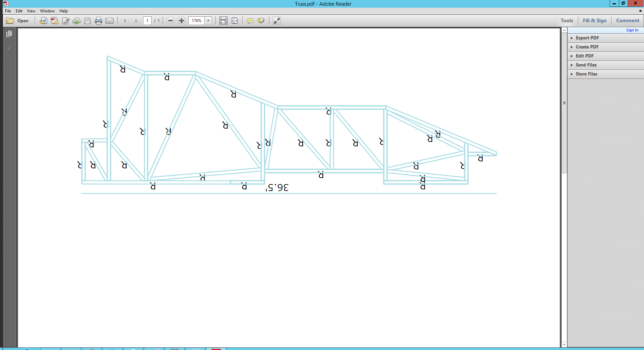Viewport: 644px width, 350px height.
Task: Select the Highlight Text tool
Action: [x=261, y=21]
